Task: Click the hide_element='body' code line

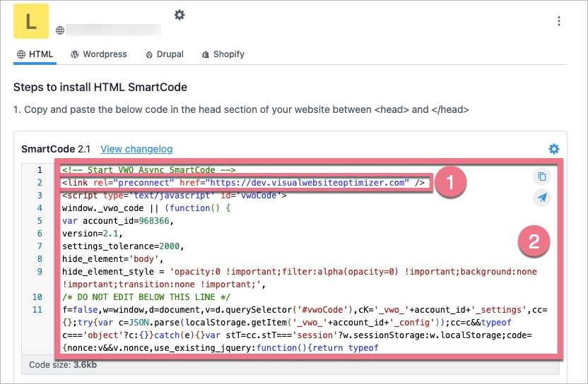Action: [x=113, y=259]
